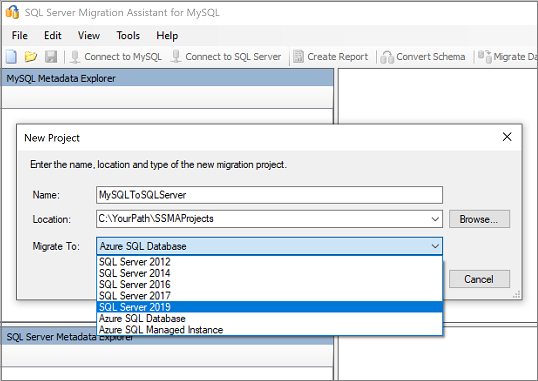Select Azure SQL Managed Instance option

coord(269,330)
